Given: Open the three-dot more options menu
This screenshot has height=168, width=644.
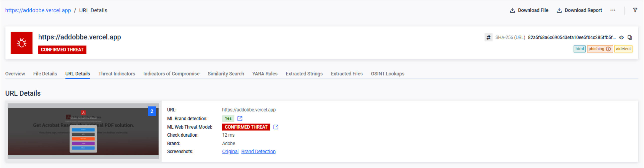Looking at the screenshot, I should coord(613,10).
